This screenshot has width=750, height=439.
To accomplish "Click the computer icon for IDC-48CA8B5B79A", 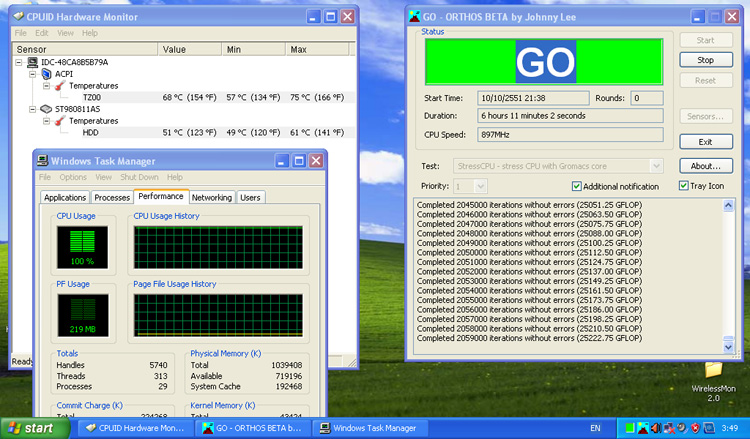I will point(33,62).
